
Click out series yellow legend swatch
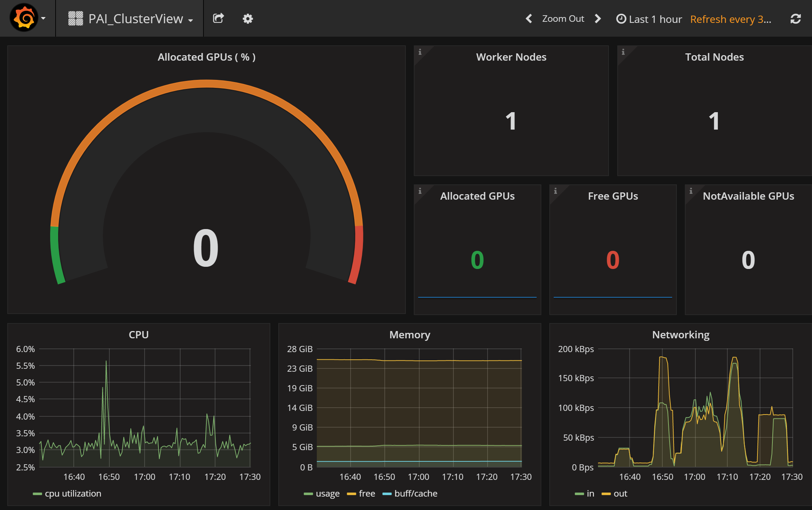pyautogui.click(x=606, y=494)
